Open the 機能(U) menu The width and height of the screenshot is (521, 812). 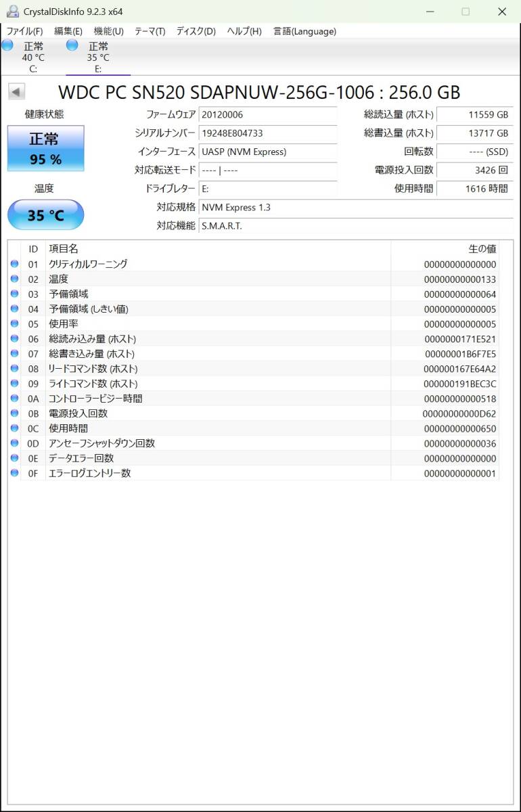point(108,31)
